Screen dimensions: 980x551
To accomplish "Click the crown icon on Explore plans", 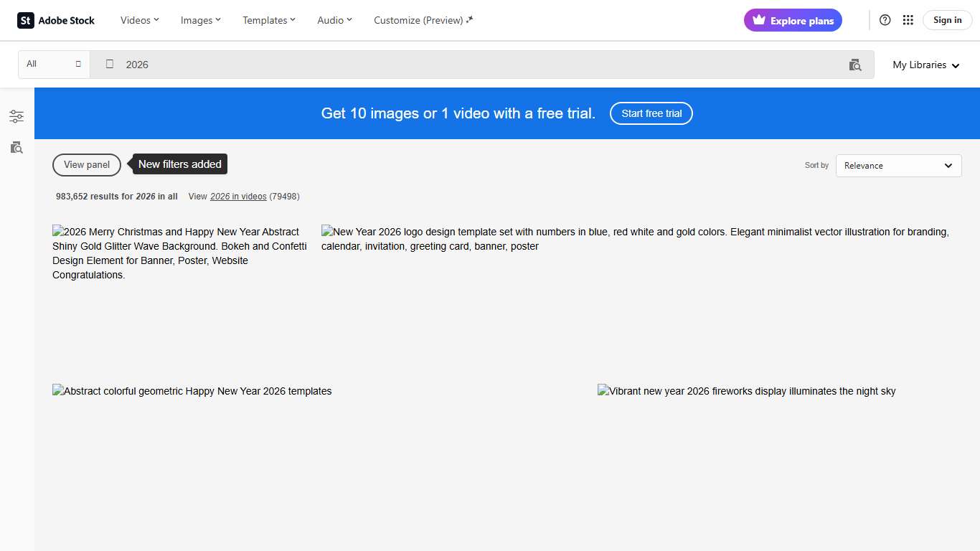I will point(758,20).
